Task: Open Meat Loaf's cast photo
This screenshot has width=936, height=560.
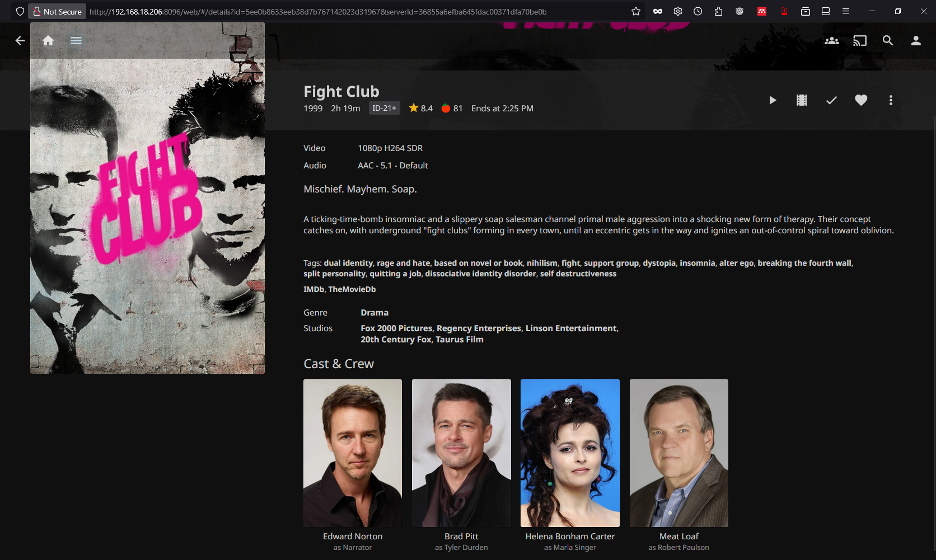Action: point(679,453)
